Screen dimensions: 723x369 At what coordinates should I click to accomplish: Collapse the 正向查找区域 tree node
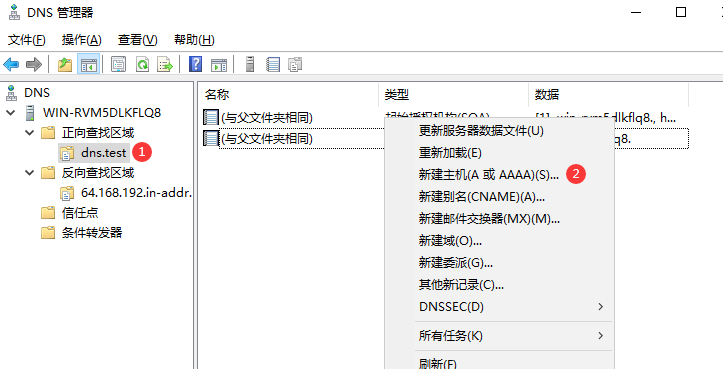pyautogui.click(x=30, y=133)
